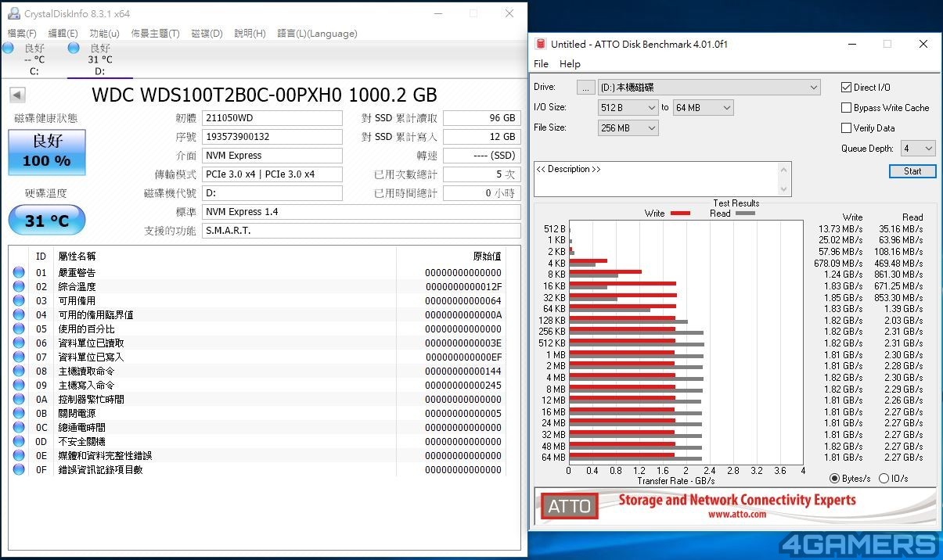Click status orb for attribute 09 主機寫入命令
The image size is (943, 560).
pos(19,385)
